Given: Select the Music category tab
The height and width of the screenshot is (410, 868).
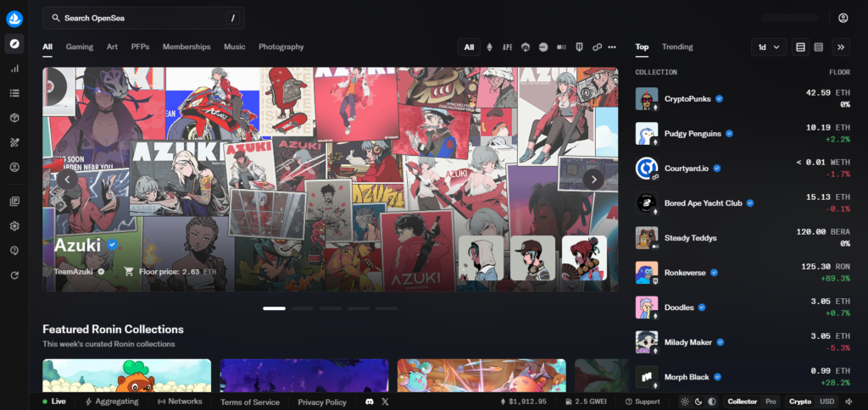Looking at the screenshot, I should click(x=235, y=47).
